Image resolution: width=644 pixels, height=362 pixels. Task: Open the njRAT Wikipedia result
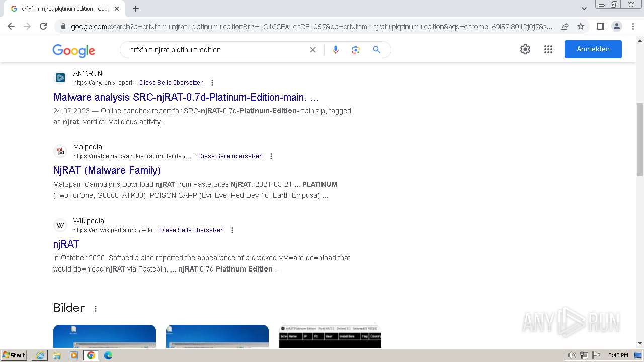(x=66, y=244)
